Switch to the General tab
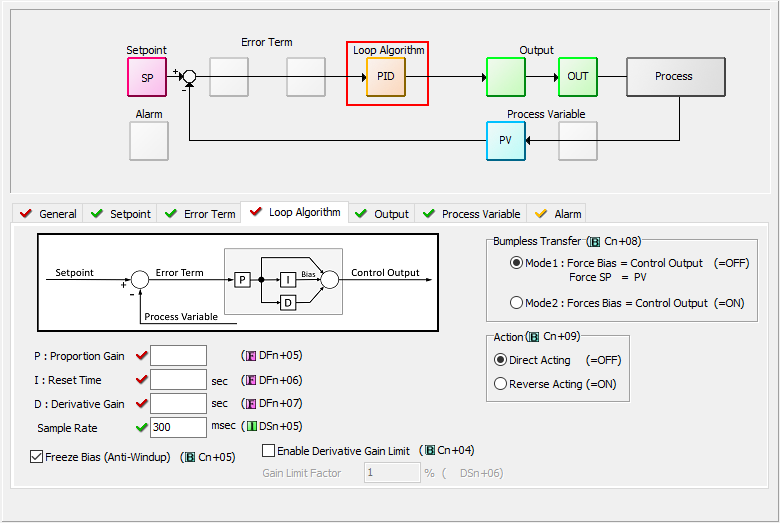The width and height of the screenshot is (780, 523). [49, 214]
